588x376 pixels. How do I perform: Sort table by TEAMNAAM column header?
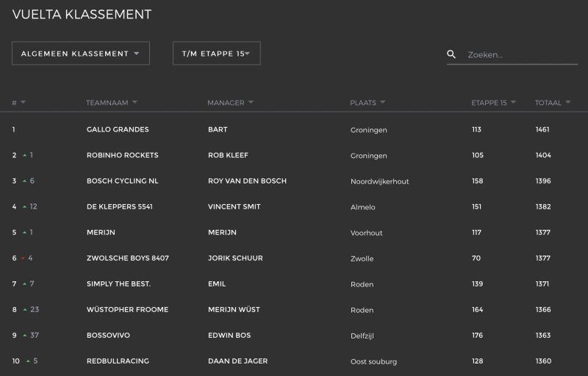click(107, 103)
